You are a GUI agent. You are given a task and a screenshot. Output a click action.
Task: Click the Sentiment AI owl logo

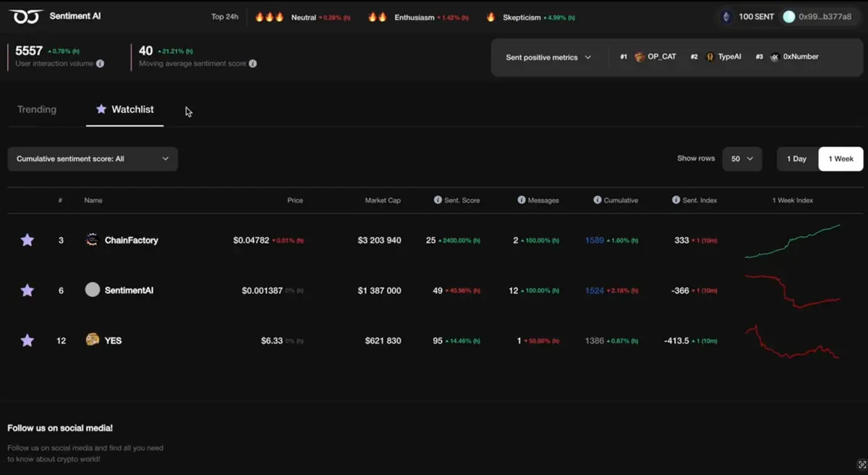click(x=26, y=16)
